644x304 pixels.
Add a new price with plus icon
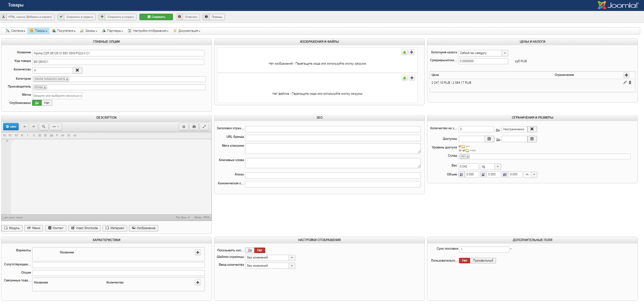click(626, 75)
